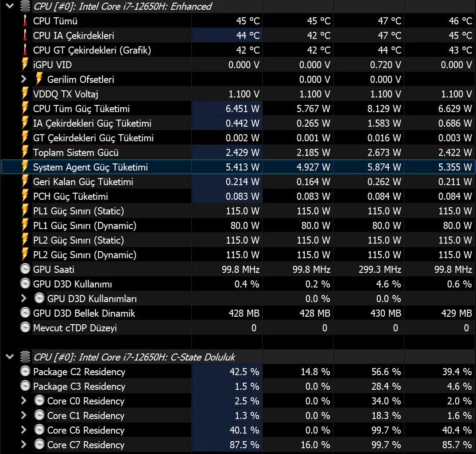Click chip icon of CPU Enhanced section header
The image size is (476, 454).
tap(25, 6)
